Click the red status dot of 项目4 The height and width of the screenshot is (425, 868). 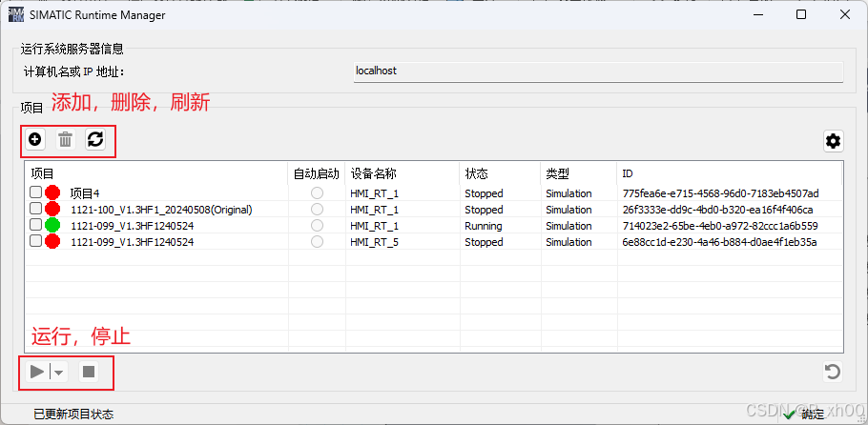click(x=52, y=193)
